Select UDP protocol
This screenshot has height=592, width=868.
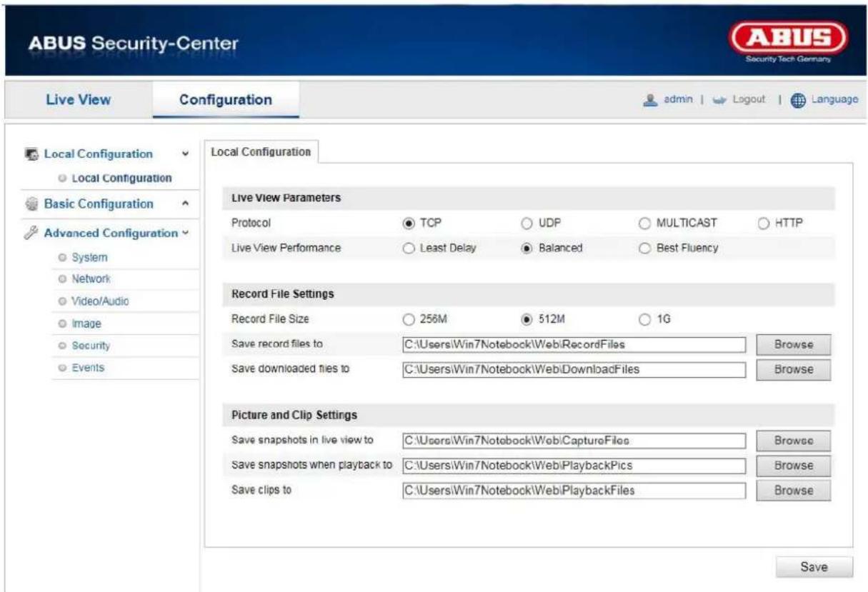527,224
